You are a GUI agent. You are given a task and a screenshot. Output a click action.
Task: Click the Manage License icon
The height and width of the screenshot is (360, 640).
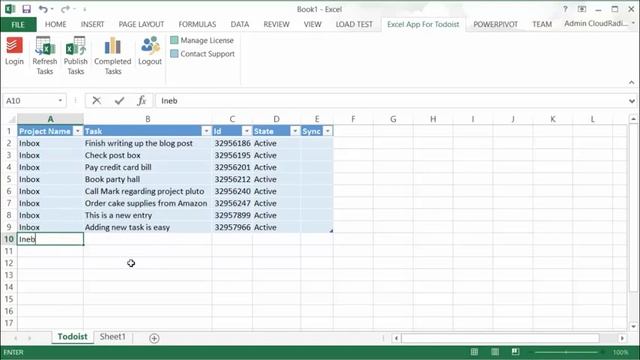174,40
